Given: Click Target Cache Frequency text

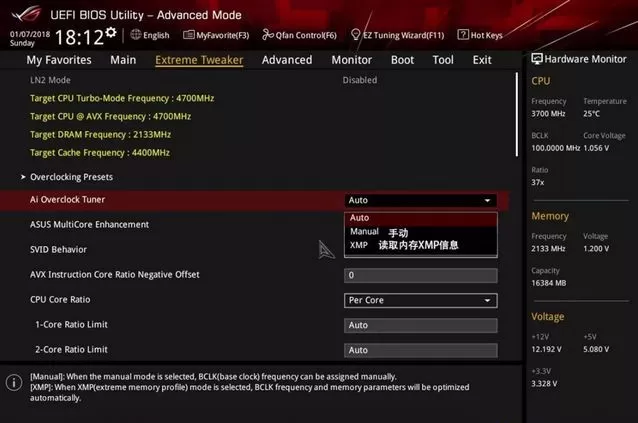Looking at the screenshot, I should (x=100, y=153).
